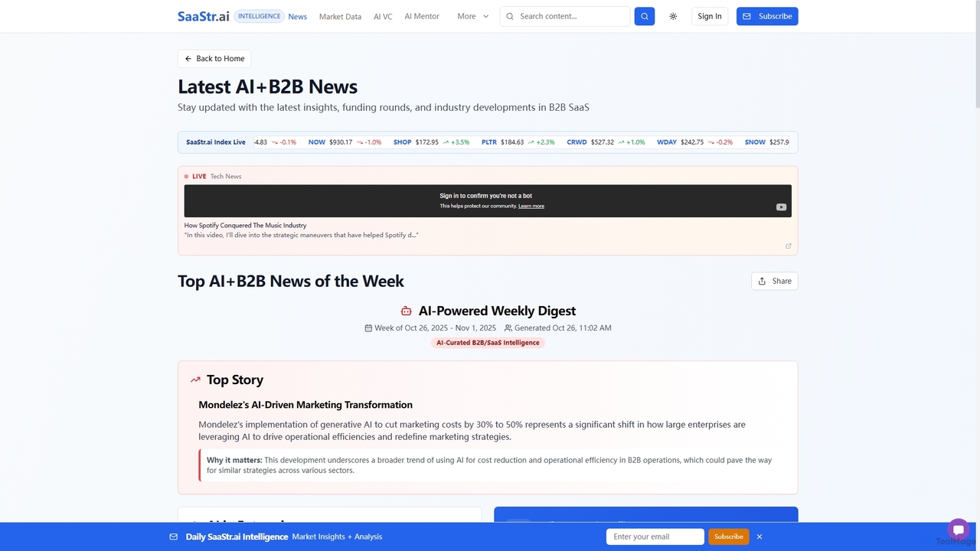Click the Spotify video title text
Screen dimensions: 980x551
(245, 226)
